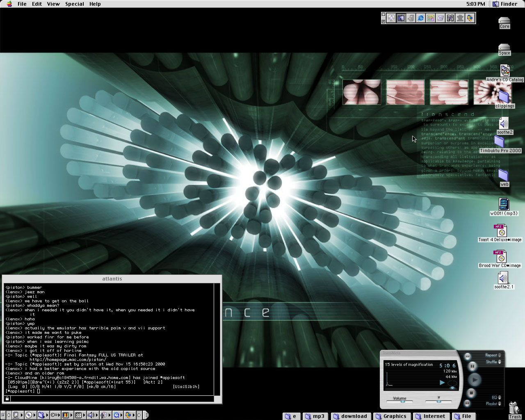Toggle Repeat in the music player
The image size is (525, 420).
[x=500, y=355]
